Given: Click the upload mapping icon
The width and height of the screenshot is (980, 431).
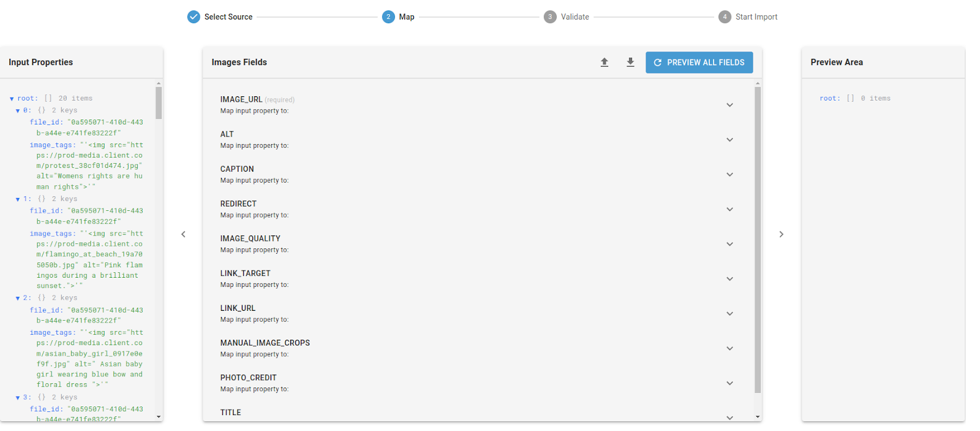Looking at the screenshot, I should 604,62.
